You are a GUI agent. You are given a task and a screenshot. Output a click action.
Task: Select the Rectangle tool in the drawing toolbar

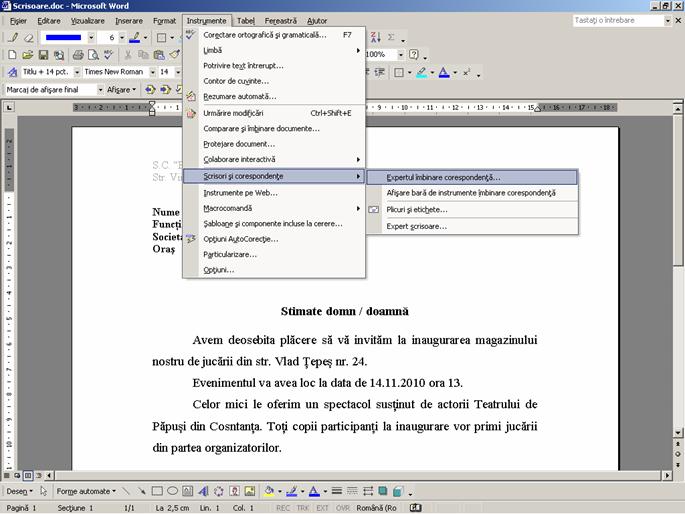(x=157, y=491)
